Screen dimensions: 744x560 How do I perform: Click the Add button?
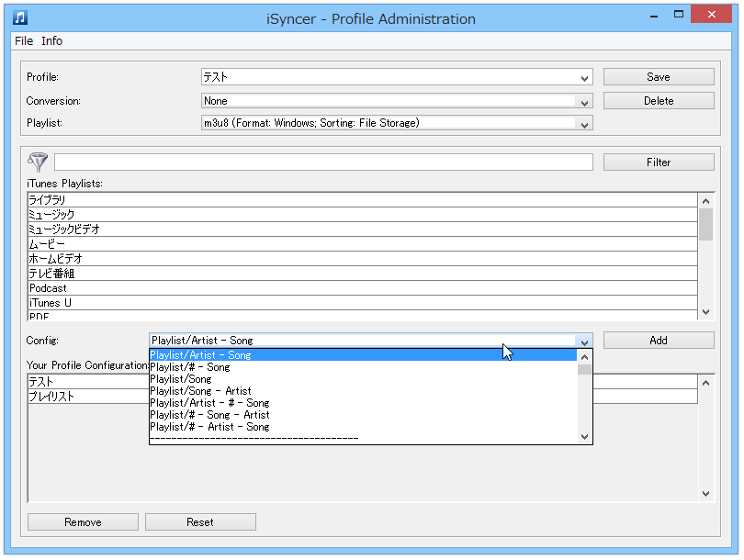(659, 341)
